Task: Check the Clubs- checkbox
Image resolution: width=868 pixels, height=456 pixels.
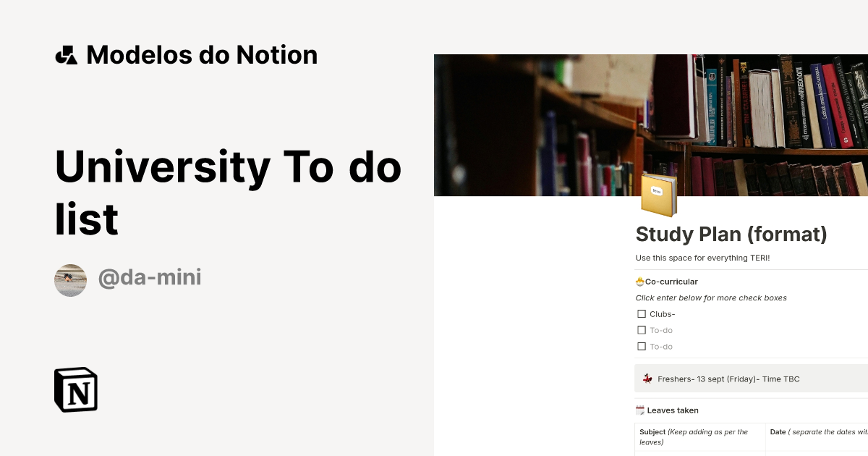Action: [642, 313]
